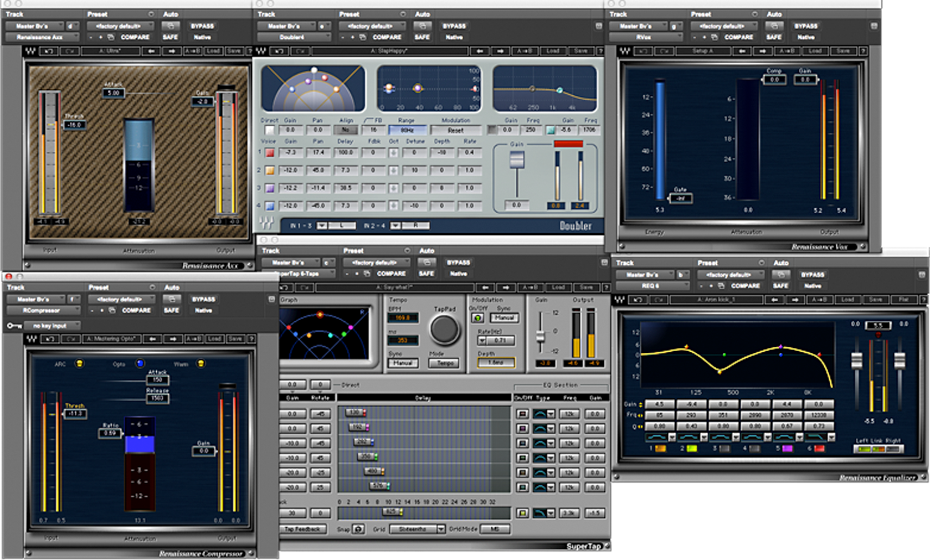Viewport: 930px width, 560px height.
Task: Click the next preset arrow on Doubler toolbar
Action: coord(500,50)
